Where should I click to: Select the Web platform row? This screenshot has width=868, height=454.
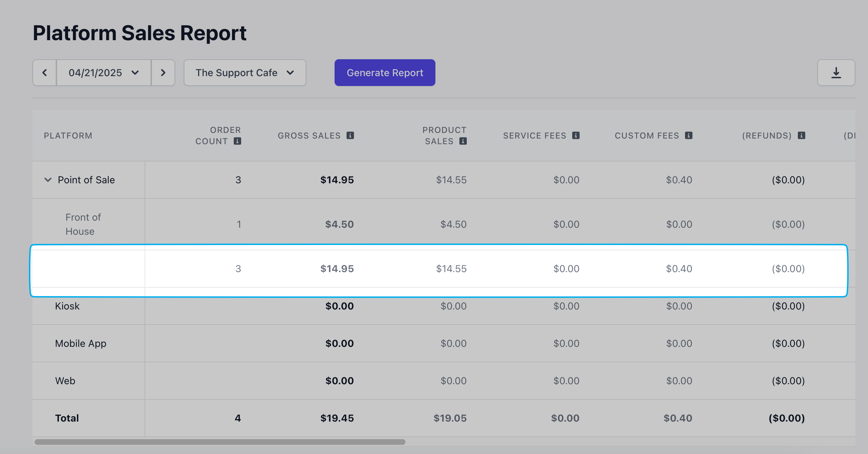pos(65,381)
